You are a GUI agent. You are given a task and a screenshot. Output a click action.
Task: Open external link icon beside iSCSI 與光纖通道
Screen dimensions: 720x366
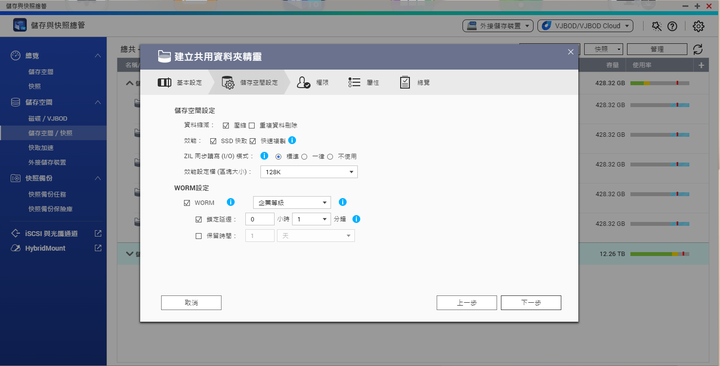pyautogui.click(x=98, y=233)
